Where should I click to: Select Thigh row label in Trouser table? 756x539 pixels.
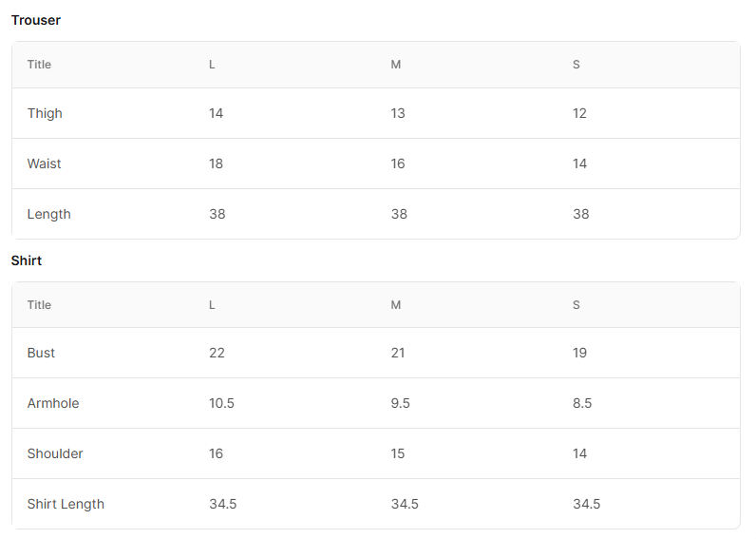click(45, 113)
